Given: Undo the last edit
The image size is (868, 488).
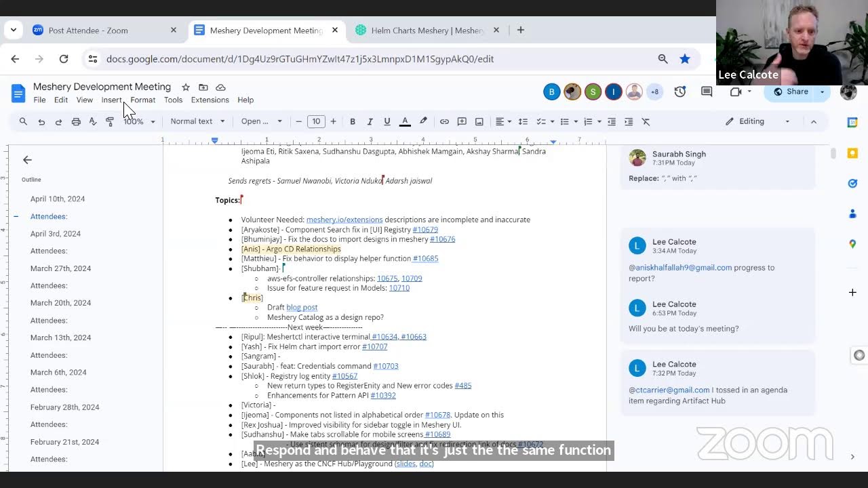Looking at the screenshot, I should point(41,121).
